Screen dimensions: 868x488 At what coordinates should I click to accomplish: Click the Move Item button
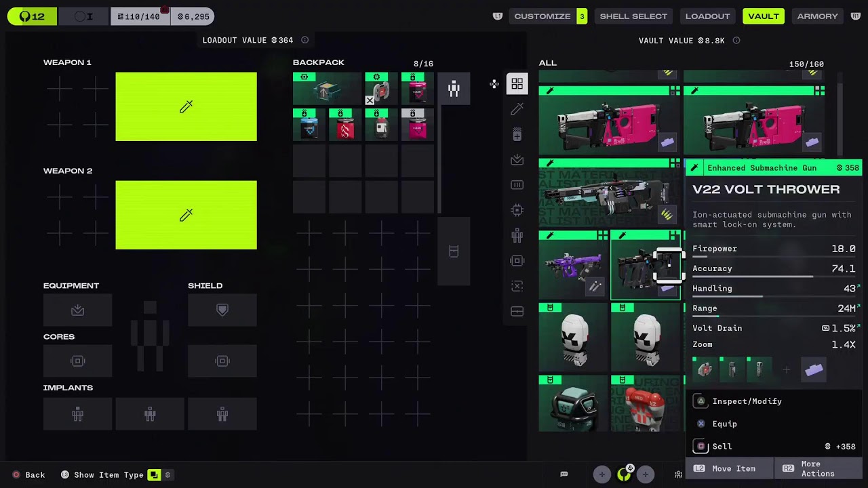[730, 468]
